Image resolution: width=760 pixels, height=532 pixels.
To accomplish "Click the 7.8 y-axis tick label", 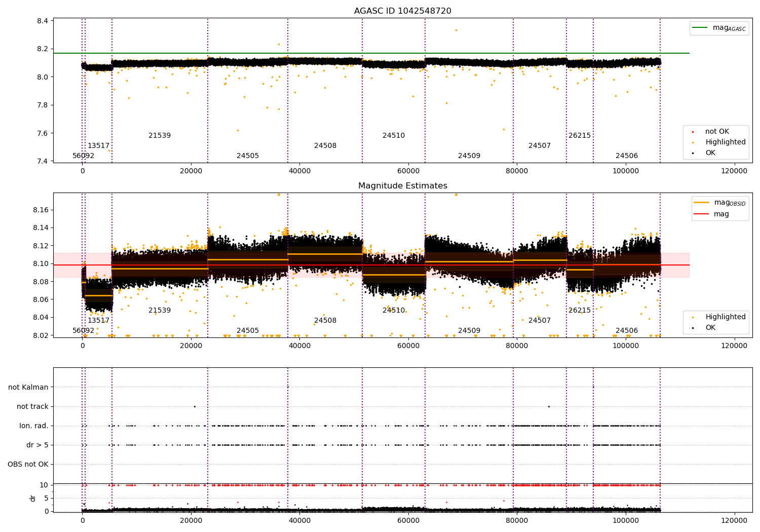I will pyautogui.click(x=43, y=105).
